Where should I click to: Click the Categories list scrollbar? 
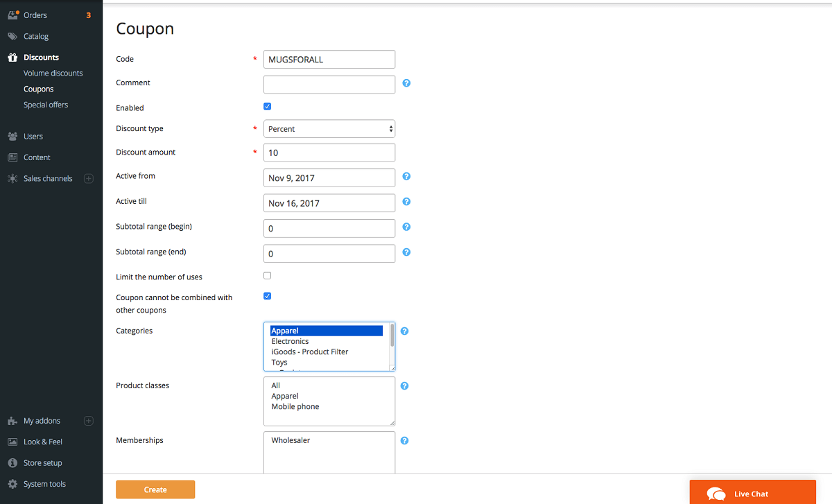(392, 337)
